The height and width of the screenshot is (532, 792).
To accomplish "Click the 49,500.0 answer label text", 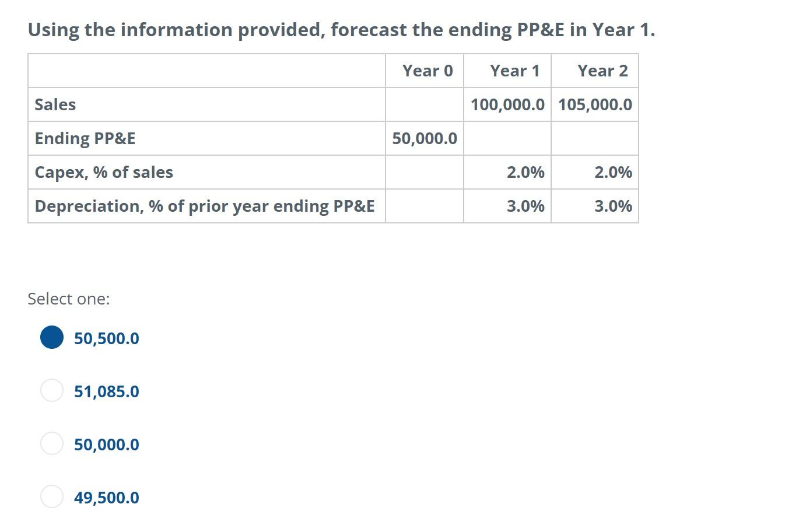I will point(106,497).
